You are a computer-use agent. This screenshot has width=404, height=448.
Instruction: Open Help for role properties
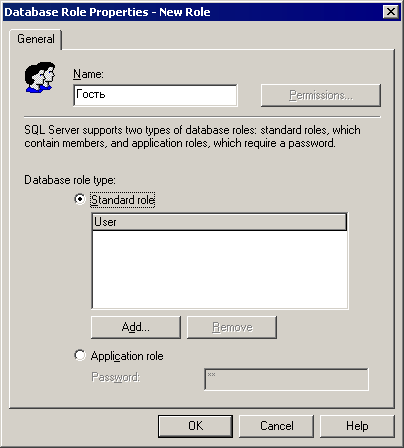(357, 426)
